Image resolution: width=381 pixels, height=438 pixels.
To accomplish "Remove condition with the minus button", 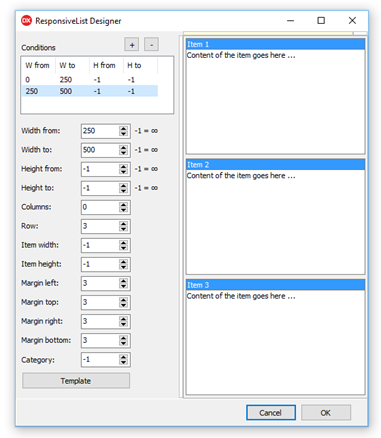I will [151, 45].
